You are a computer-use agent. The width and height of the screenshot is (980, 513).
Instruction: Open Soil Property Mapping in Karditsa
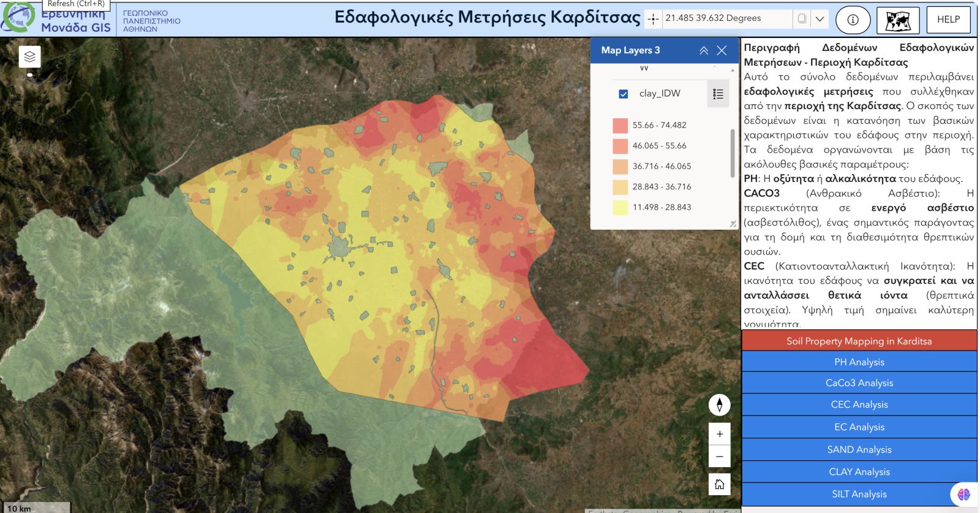click(859, 341)
